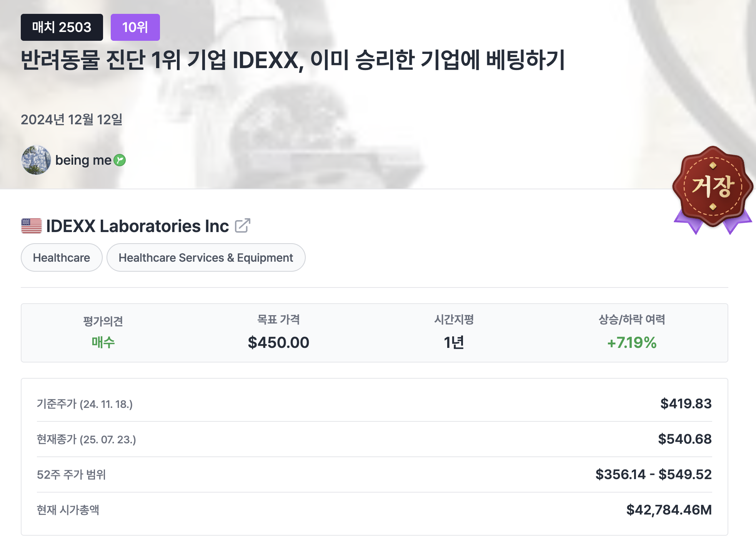The image size is (756, 548).
Task: Open the IDEXX Laboratories Inc company name
Action: tap(137, 226)
